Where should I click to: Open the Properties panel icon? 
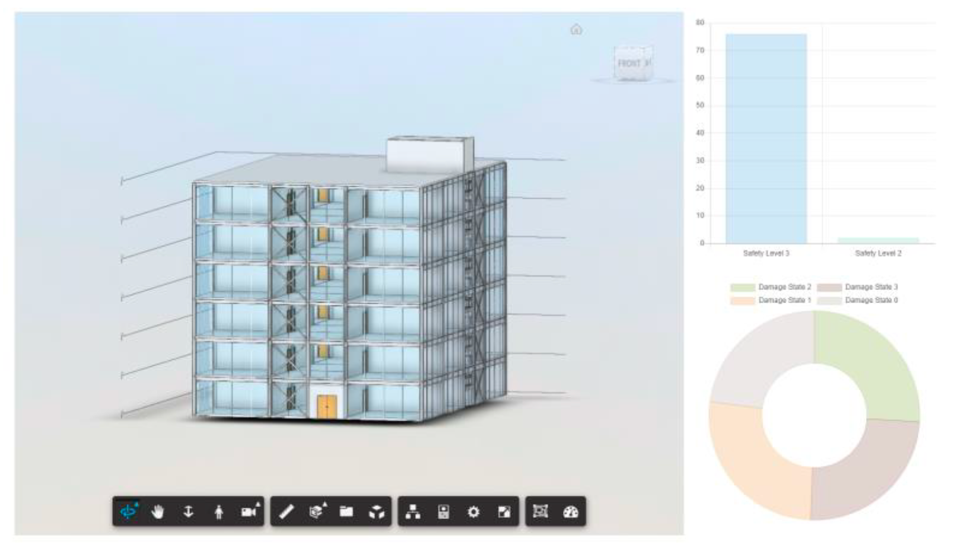pyautogui.click(x=443, y=511)
